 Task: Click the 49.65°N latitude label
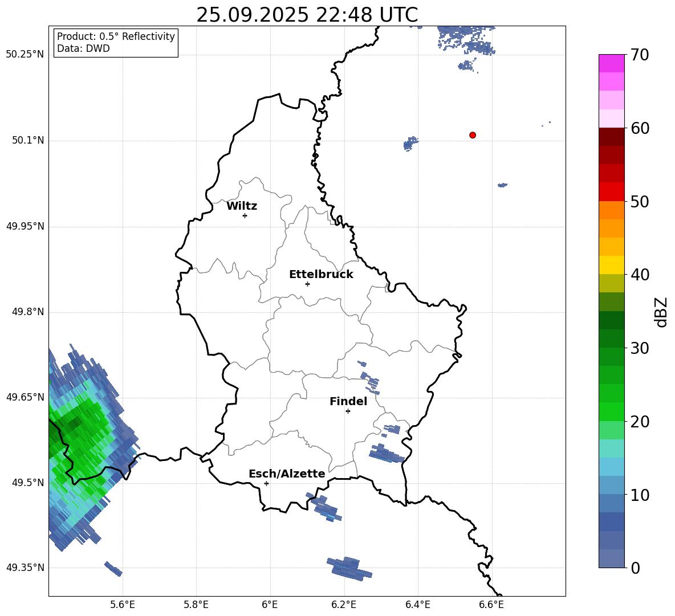(25, 397)
